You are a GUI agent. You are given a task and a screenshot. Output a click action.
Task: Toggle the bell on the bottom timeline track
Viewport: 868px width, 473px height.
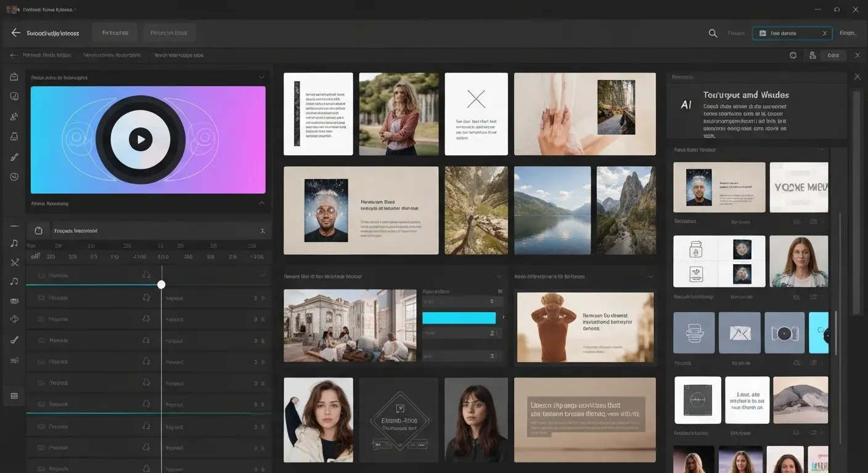click(x=146, y=468)
